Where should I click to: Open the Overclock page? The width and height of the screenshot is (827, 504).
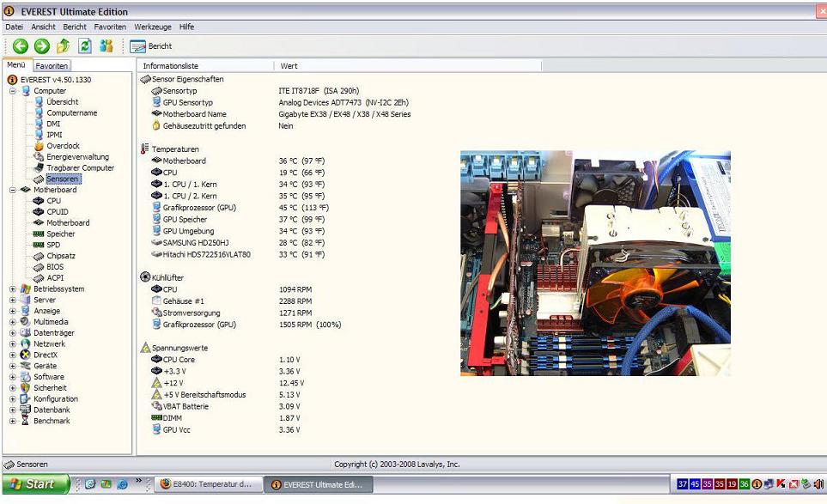63,146
